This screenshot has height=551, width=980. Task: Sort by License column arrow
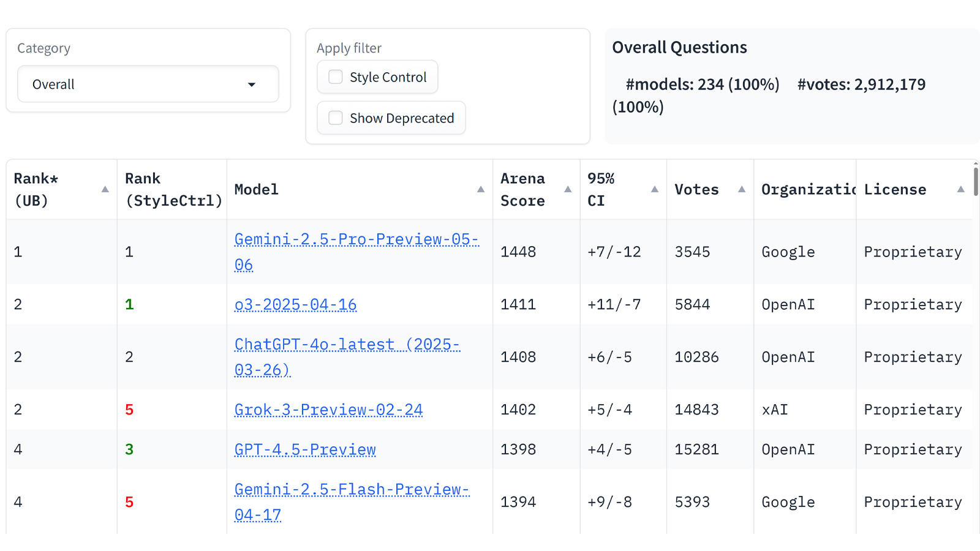pyautogui.click(x=961, y=189)
